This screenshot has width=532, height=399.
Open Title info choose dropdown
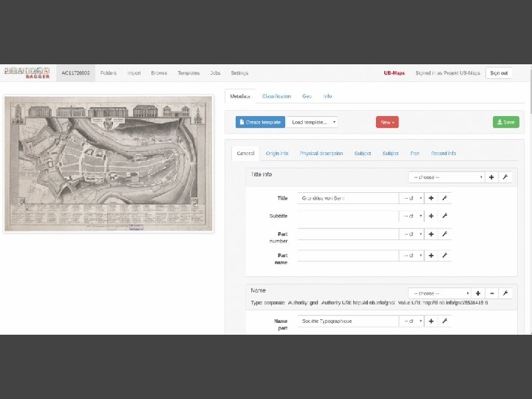tap(446, 177)
